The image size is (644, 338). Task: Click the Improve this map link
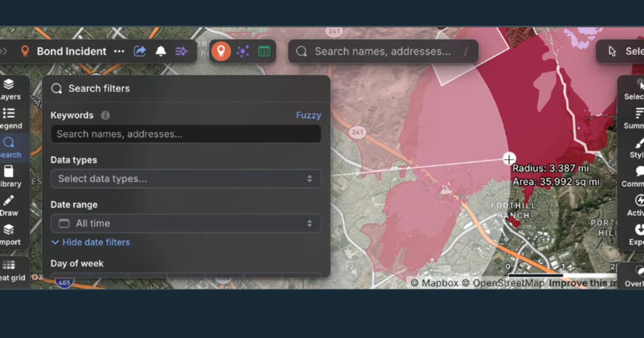(582, 283)
